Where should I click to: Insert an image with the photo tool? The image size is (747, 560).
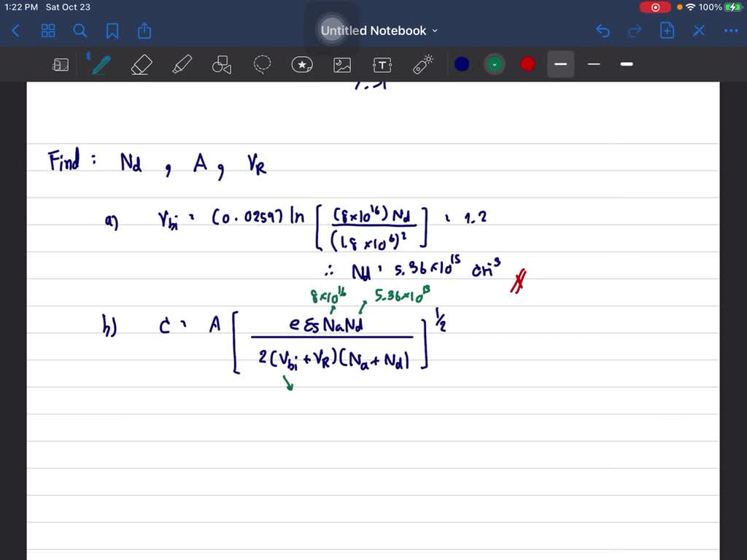point(342,64)
